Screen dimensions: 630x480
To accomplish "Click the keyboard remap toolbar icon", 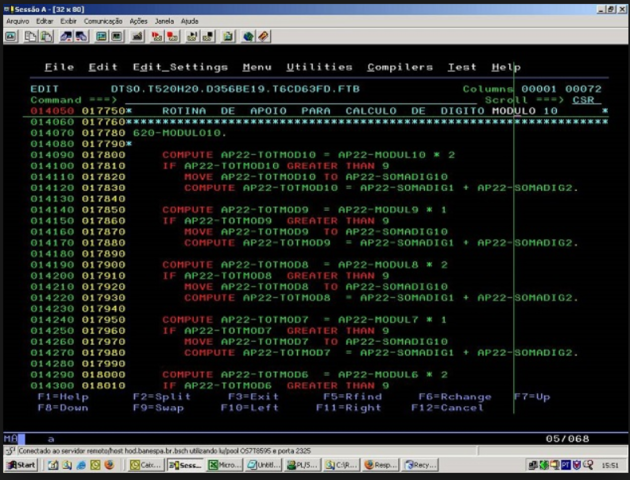I will coord(137,37).
